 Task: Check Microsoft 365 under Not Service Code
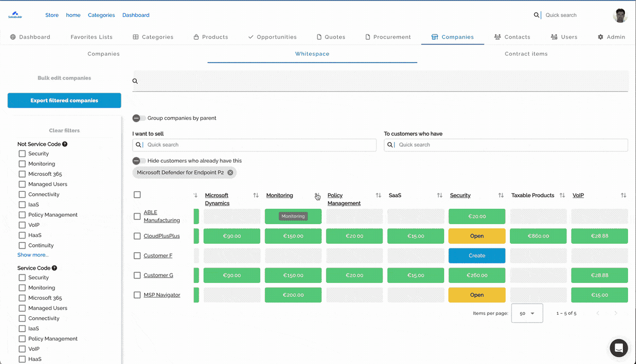click(x=22, y=174)
